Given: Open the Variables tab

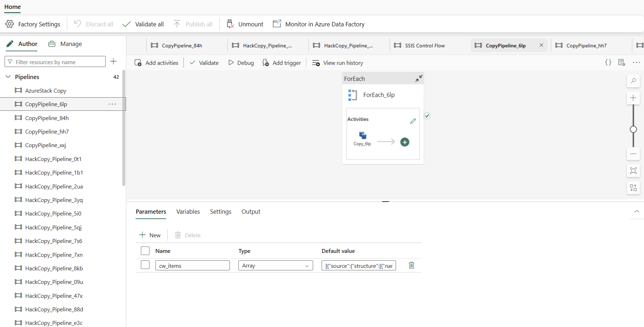Looking at the screenshot, I should [x=188, y=212].
